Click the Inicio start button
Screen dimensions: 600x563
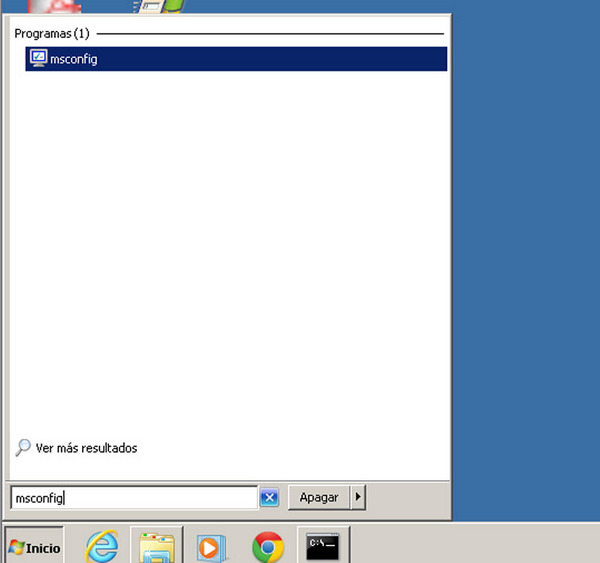[x=34, y=547]
